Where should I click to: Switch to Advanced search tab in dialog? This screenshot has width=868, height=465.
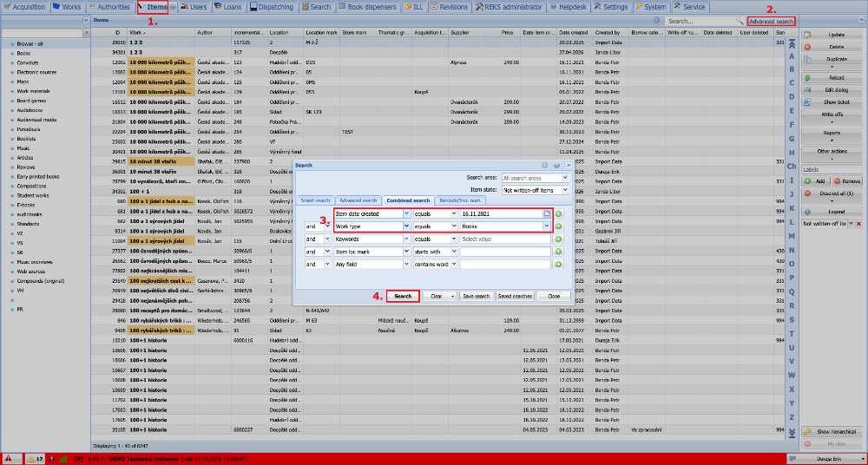coord(358,200)
